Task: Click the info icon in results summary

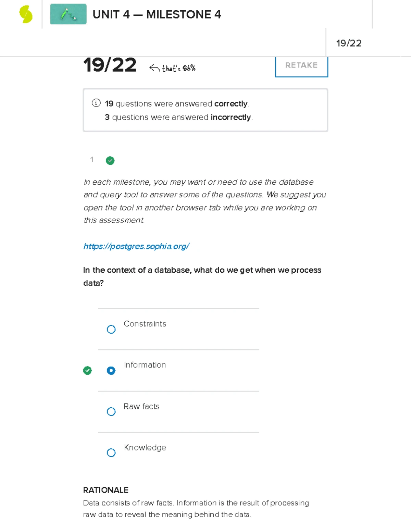Action: pos(96,103)
